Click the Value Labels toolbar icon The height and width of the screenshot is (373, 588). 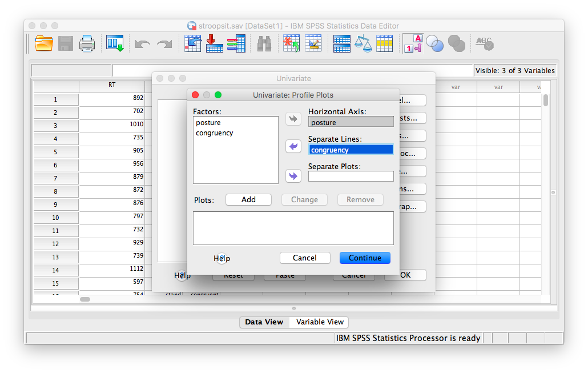coord(413,43)
